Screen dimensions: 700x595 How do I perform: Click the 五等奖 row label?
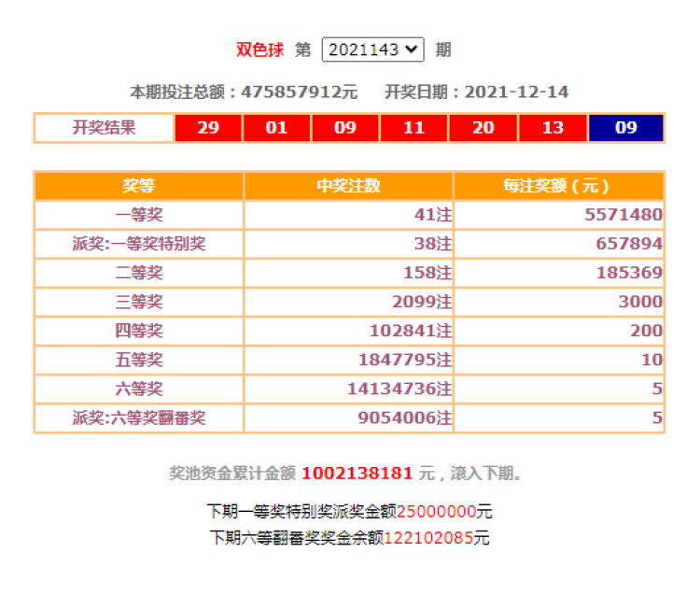pos(139,360)
